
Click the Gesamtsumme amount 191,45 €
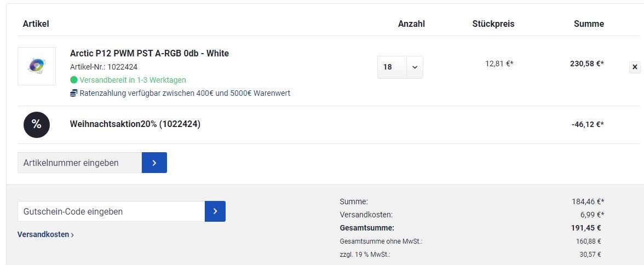(585, 228)
